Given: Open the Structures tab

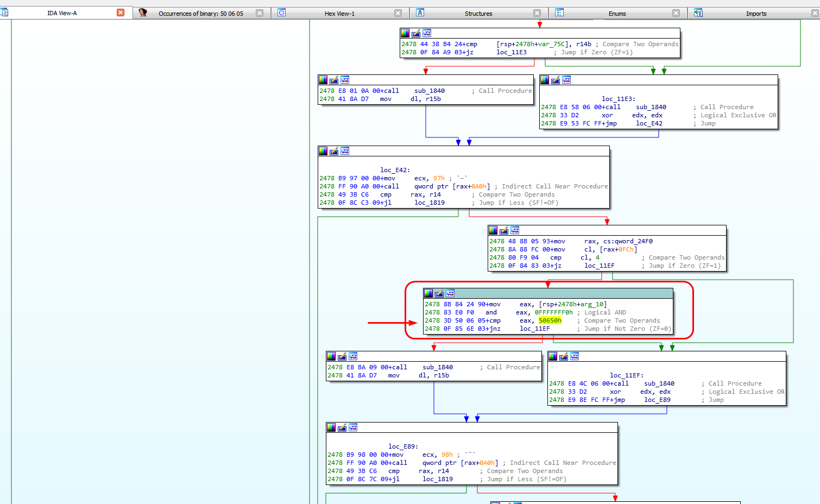Looking at the screenshot, I should coord(478,14).
